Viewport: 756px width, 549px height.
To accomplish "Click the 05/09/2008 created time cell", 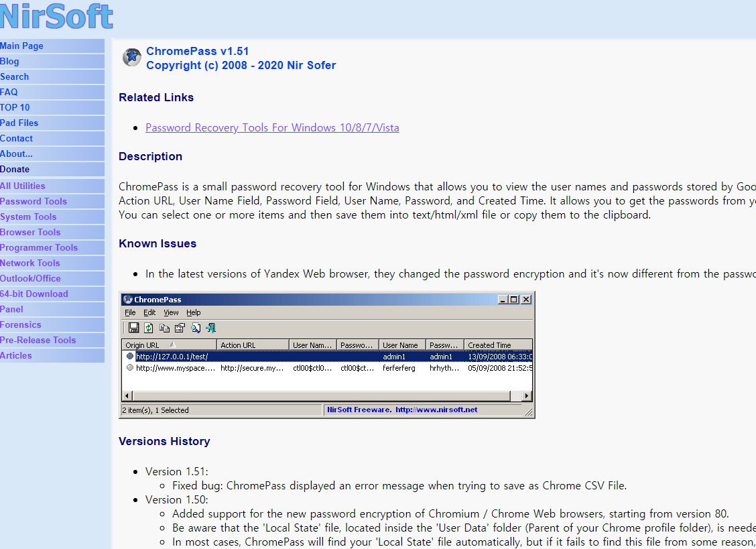I will coord(500,368).
